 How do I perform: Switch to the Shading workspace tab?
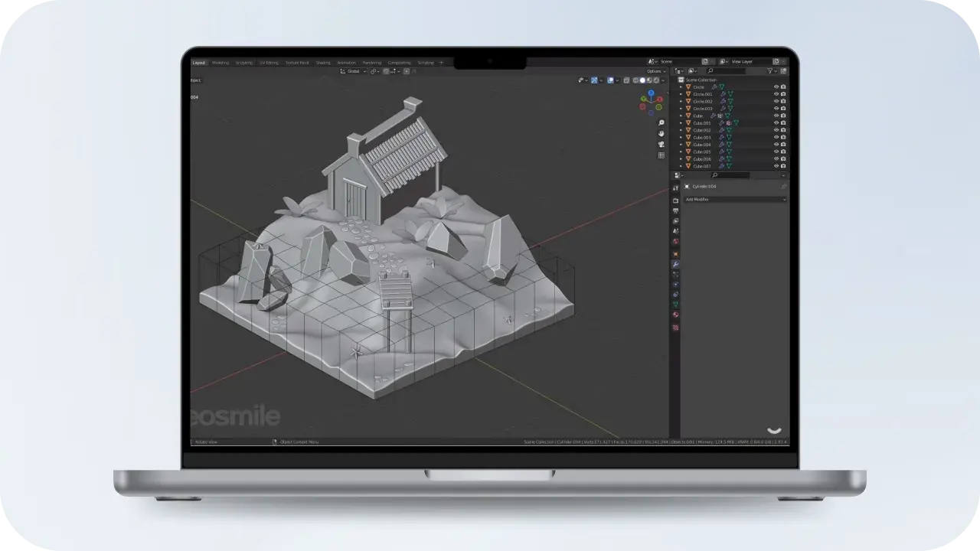click(323, 63)
